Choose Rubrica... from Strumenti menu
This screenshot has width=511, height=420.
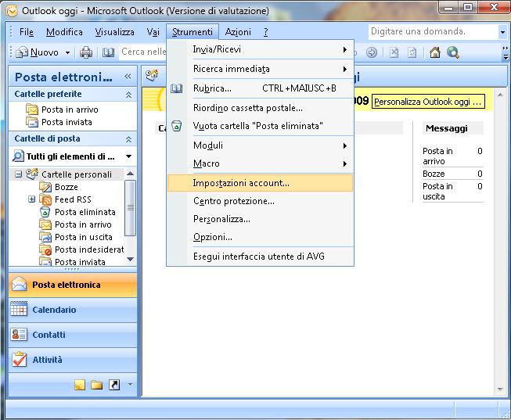pos(260,88)
